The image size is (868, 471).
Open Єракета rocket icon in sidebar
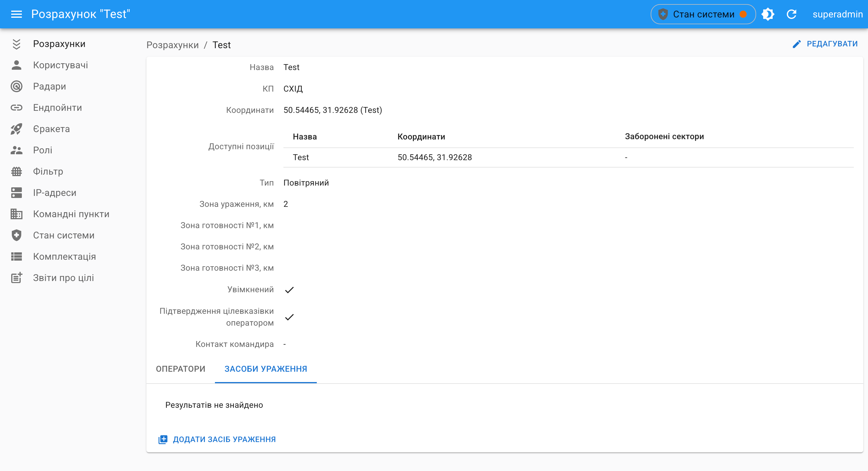pyautogui.click(x=16, y=129)
